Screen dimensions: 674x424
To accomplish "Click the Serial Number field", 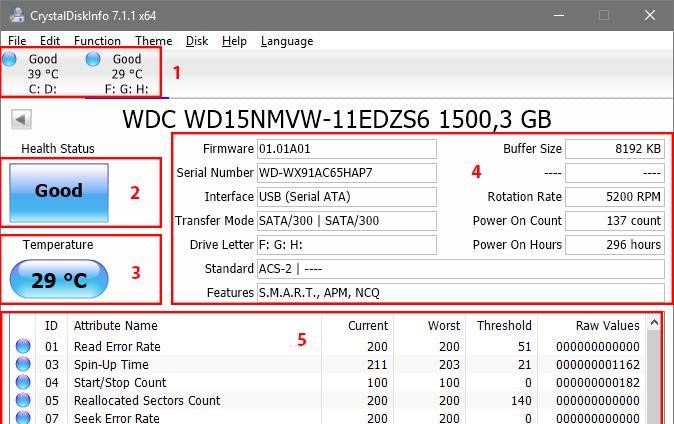I will [x=346, y=173].
